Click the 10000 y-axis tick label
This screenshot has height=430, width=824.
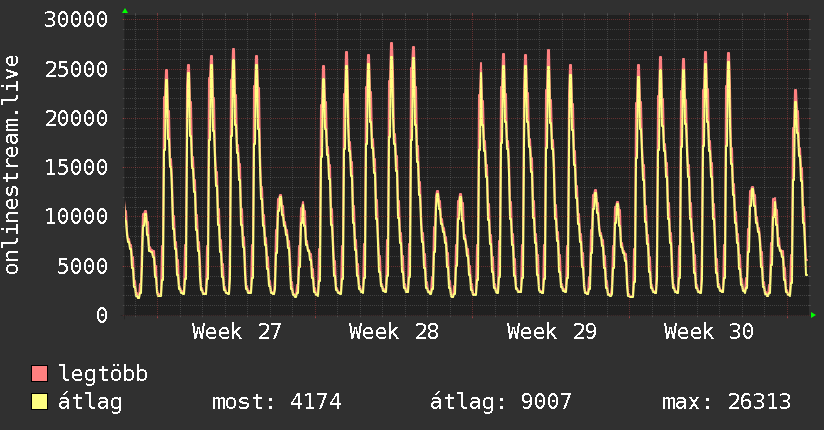click(76, 217)
